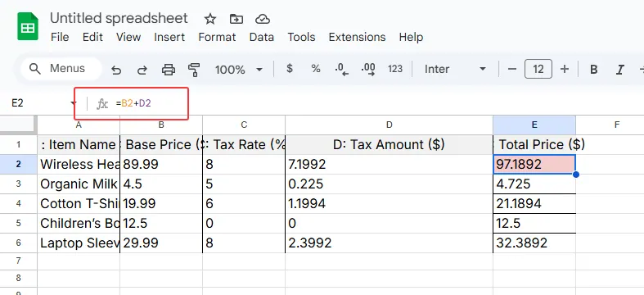Select cell with tax amount 0.225
This screenshot has height=295, width=644.
click(x=389, y=184)
